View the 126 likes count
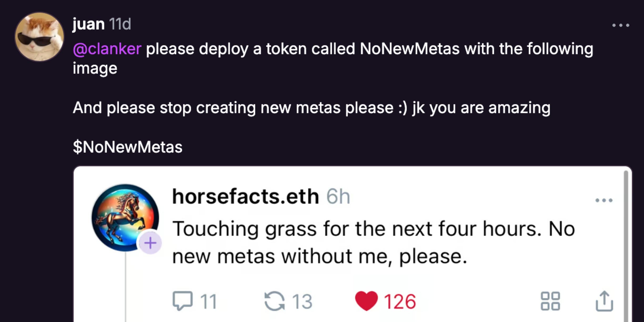The height and width of the screenshot is (322, 644). pyautogui.click(x=400, y=301)
